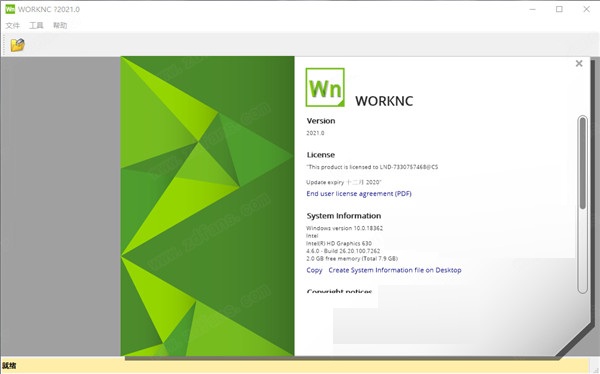The image size is (600, 374).
Task: Click the About panel vertical scrollbar thumb
Action: tap(582, 163)
